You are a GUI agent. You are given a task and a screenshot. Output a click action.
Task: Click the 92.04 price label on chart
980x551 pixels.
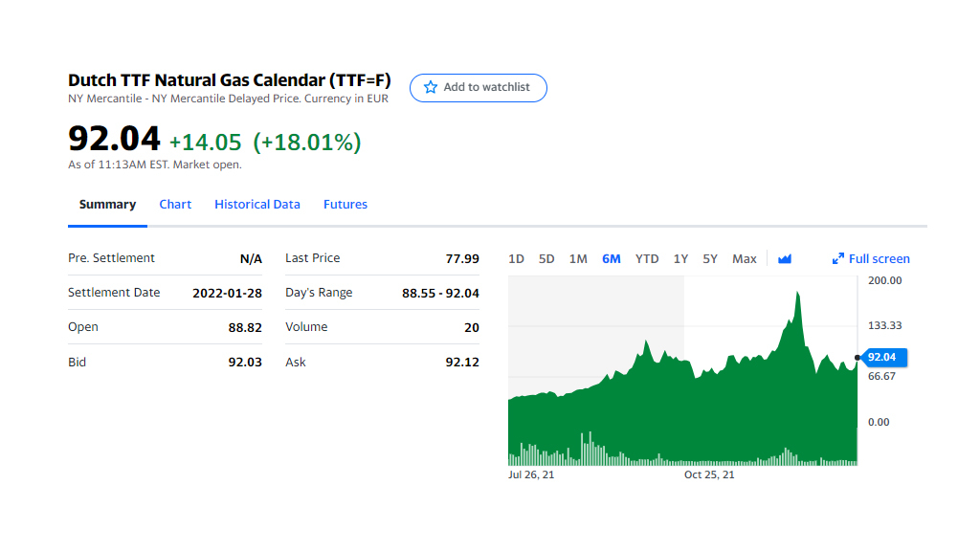pyautogui.click(x=883, y=358)
